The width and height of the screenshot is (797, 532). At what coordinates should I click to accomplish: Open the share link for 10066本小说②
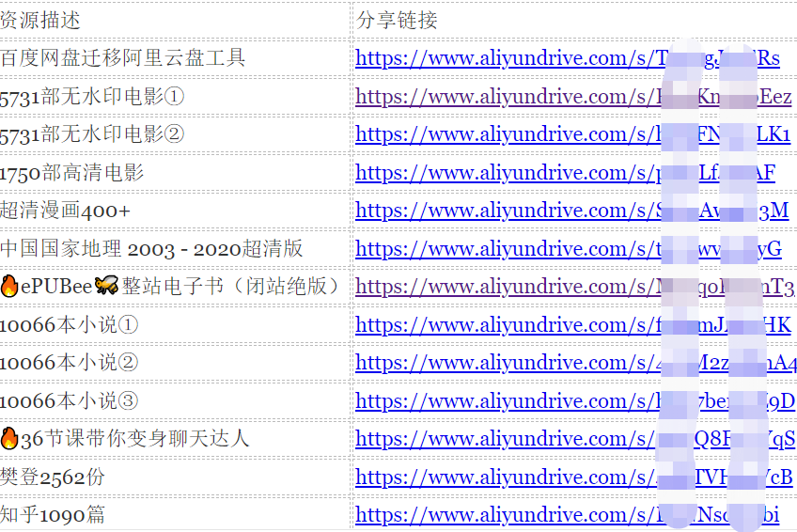tap(576, 363)
